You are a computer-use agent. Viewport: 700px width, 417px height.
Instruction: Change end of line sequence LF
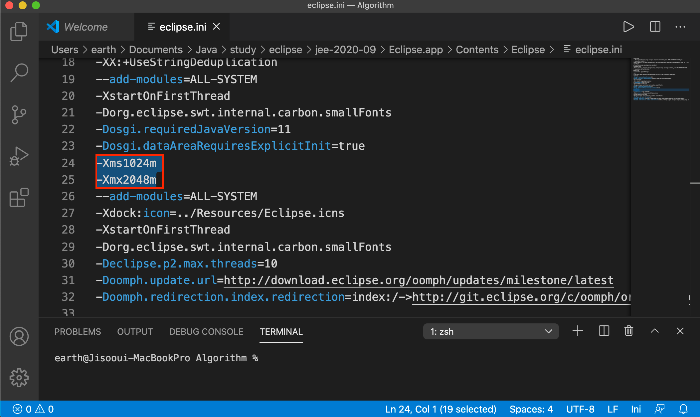pos(612,409)
